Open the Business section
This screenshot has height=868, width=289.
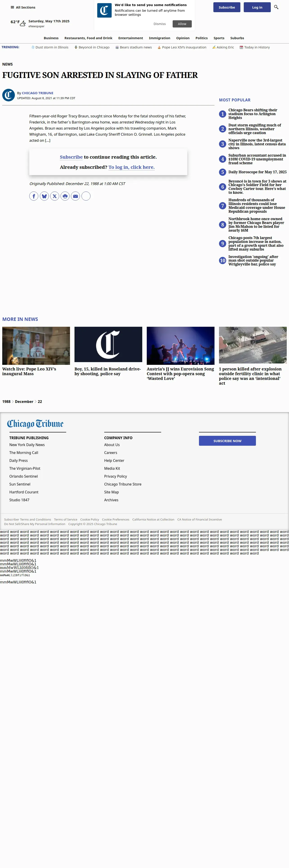click(x=51, y=38)
